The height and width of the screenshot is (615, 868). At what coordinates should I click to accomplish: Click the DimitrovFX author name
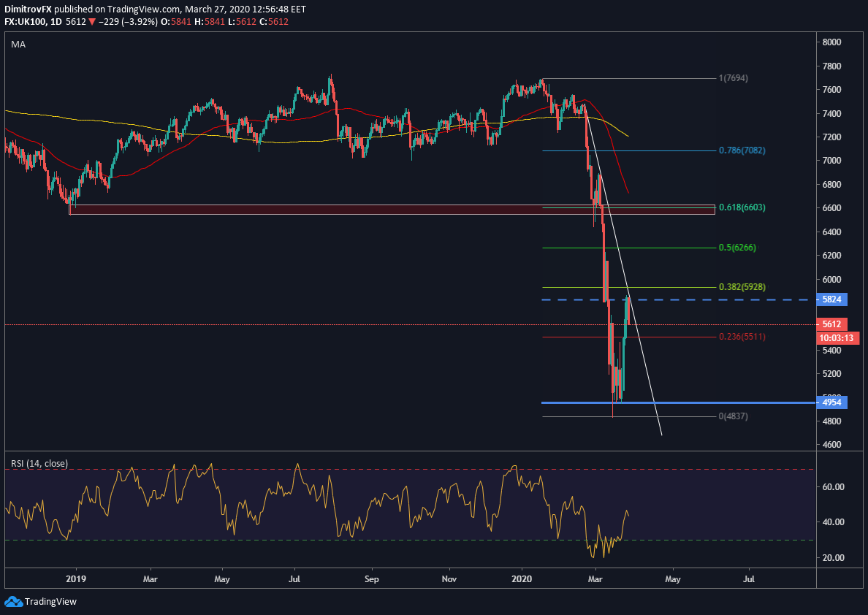click(x=28, y=9)
